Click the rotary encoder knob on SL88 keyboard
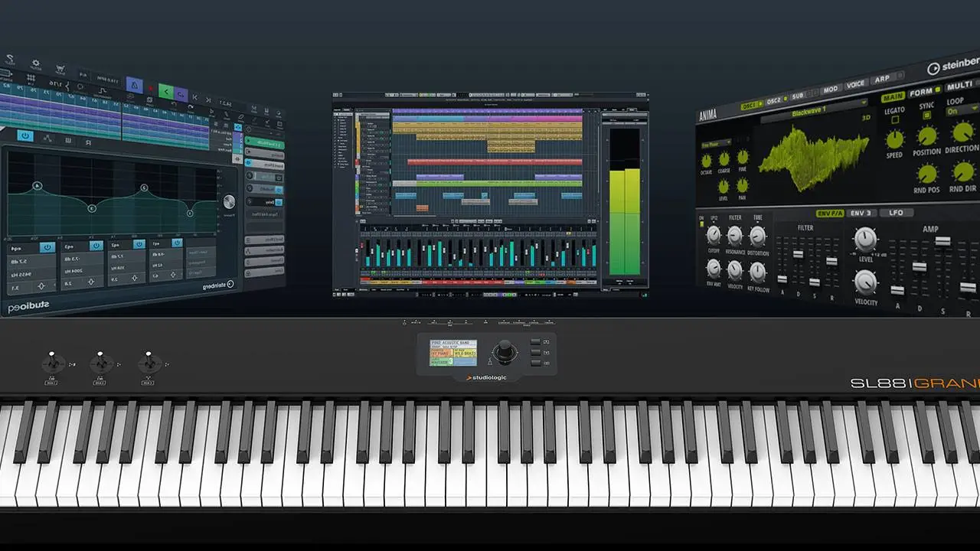The image size is (980, 551). point(504,352)
